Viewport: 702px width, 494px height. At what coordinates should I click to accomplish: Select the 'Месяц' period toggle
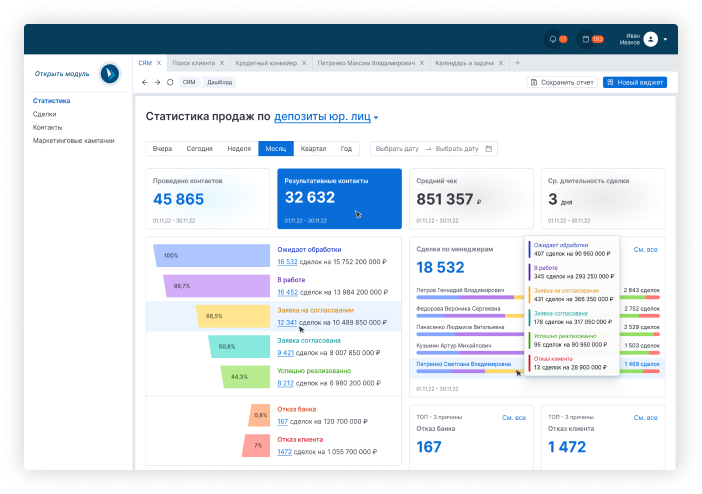click(x=274, y=148)
